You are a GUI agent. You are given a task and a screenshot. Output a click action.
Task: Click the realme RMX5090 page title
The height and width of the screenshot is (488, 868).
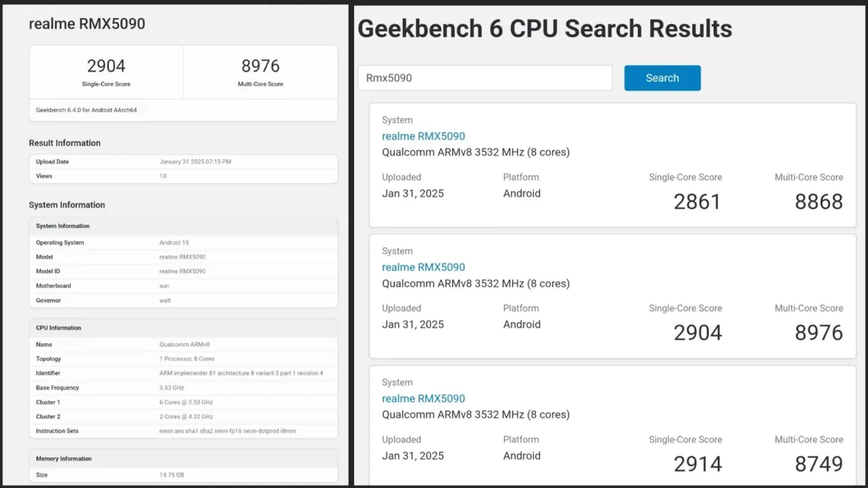[x=87, y=24]
